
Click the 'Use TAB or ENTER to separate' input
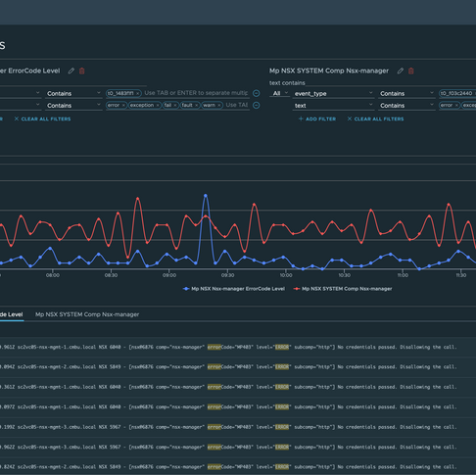point(196,93)
